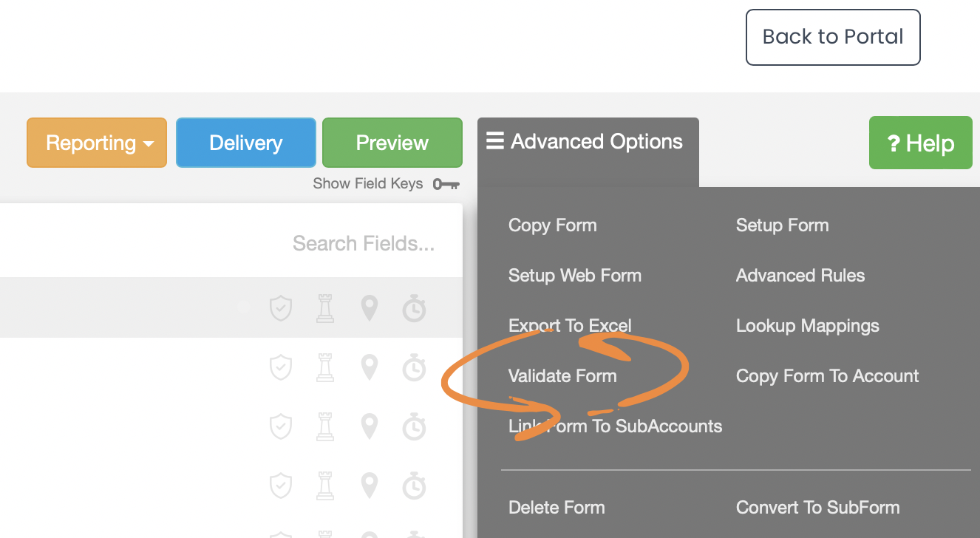The image size is (980, 538).
Task: Choose Validate Form in Advanced Options
Action: point(562,376)
